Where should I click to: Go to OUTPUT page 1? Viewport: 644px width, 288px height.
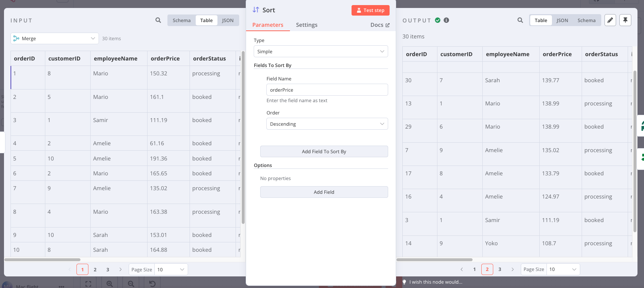[474, 270]
